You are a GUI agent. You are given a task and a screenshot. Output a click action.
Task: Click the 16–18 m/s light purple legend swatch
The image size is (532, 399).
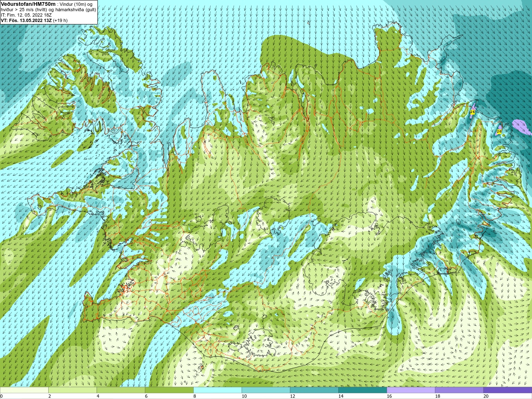tap(411, 390)
